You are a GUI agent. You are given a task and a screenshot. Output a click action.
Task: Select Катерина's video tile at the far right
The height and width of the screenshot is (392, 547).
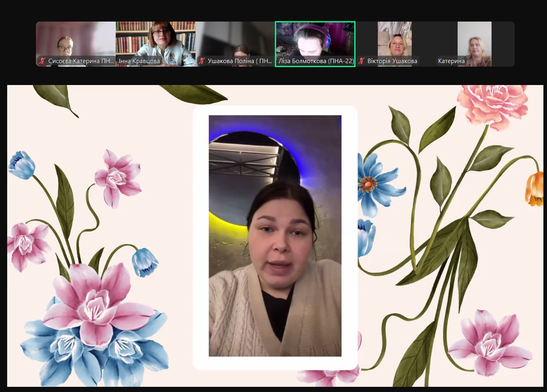point(474,40)
